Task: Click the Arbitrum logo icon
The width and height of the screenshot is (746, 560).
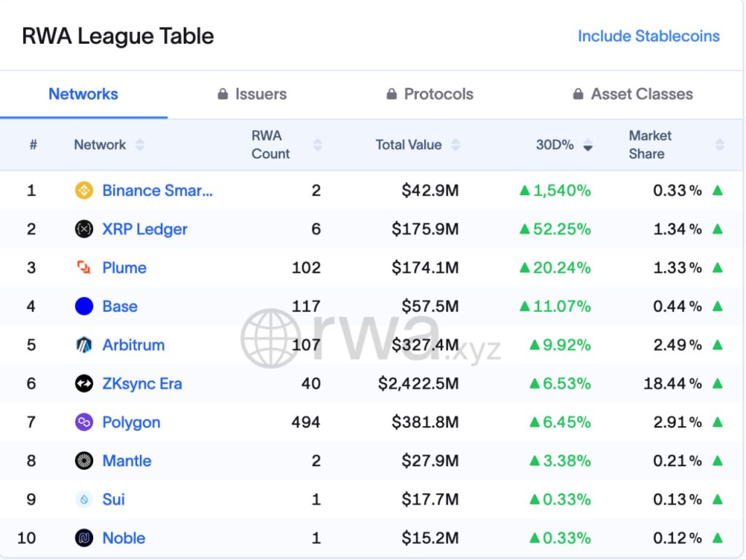Action: click(85, 344)
